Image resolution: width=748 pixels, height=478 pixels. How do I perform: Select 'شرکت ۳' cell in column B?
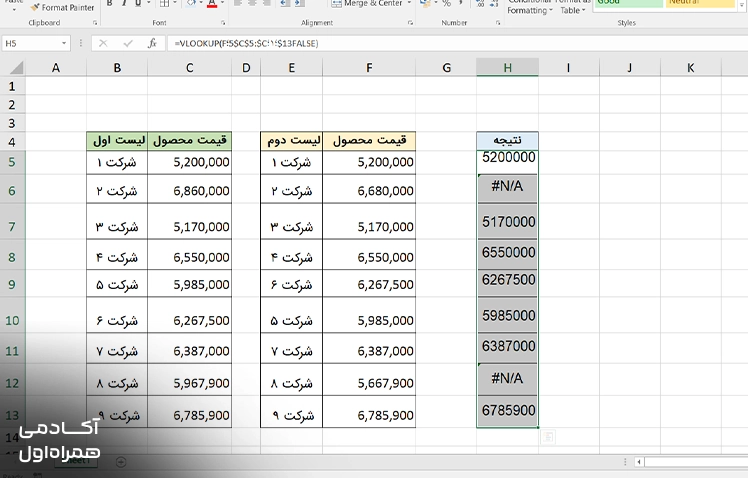pos(117,221)
